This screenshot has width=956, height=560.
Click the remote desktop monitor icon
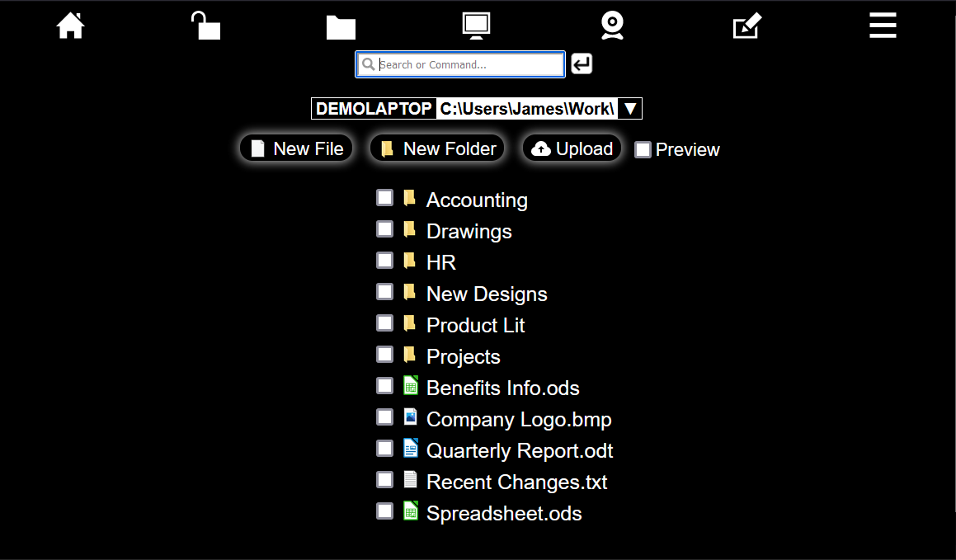[x=476, y=25]
